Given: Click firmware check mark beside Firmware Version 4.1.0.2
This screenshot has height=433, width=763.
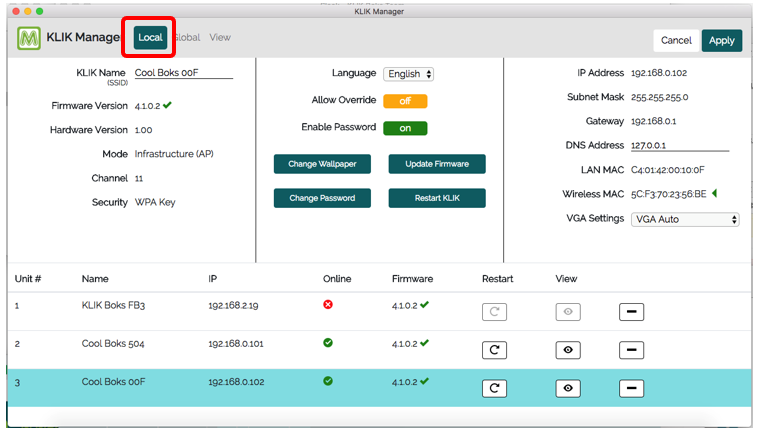Looking at the screenshot, I should pyautogui.click(x=167, y=105).
